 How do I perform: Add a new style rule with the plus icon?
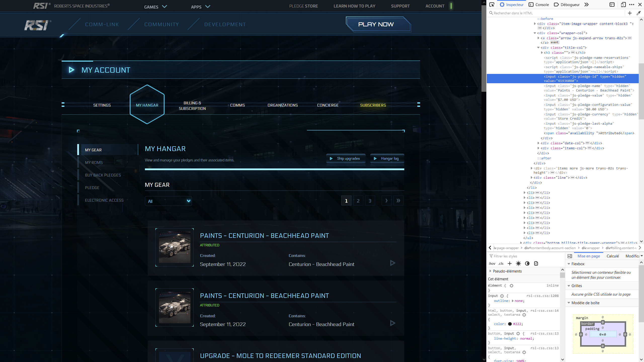510,263
